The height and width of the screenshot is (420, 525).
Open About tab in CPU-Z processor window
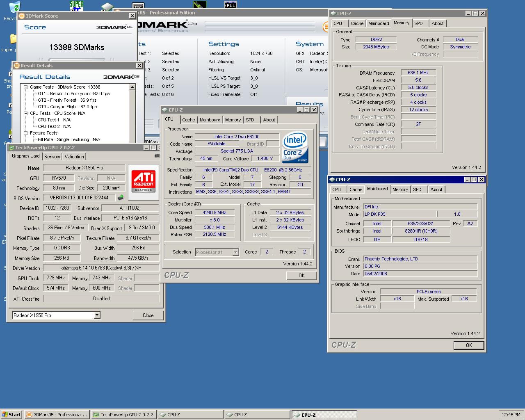269,120
